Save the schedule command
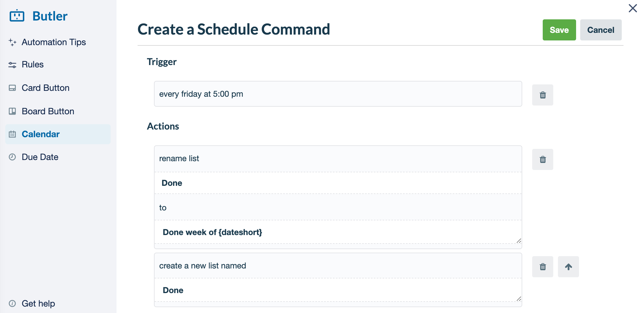The image size is (644, 313). [559, 30]
